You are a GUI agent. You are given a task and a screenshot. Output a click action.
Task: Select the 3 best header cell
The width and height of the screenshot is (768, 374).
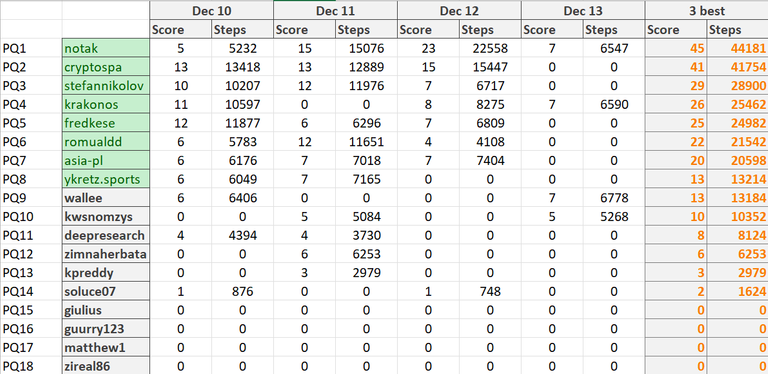click(x=707, y=10)
